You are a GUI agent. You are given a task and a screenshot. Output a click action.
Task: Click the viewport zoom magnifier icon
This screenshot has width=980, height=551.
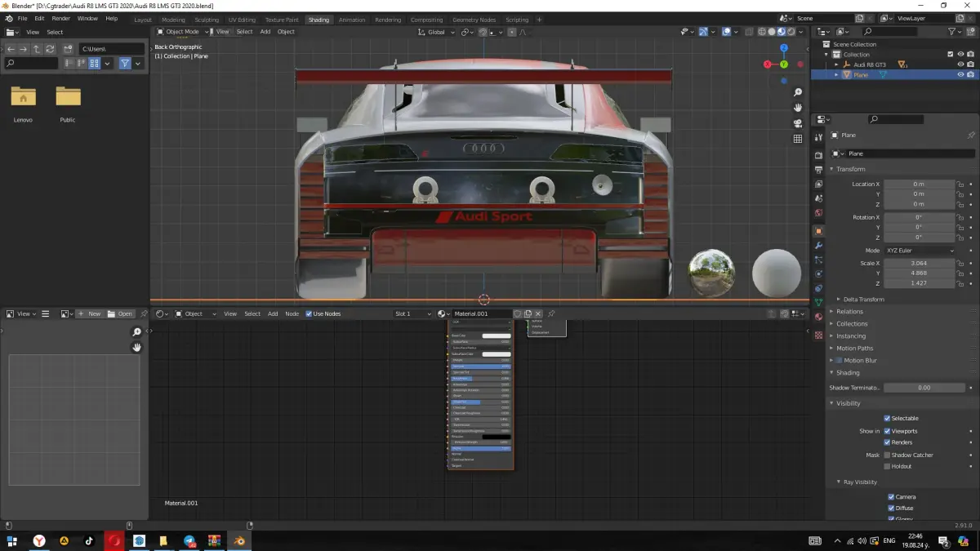tap(798, 91)
